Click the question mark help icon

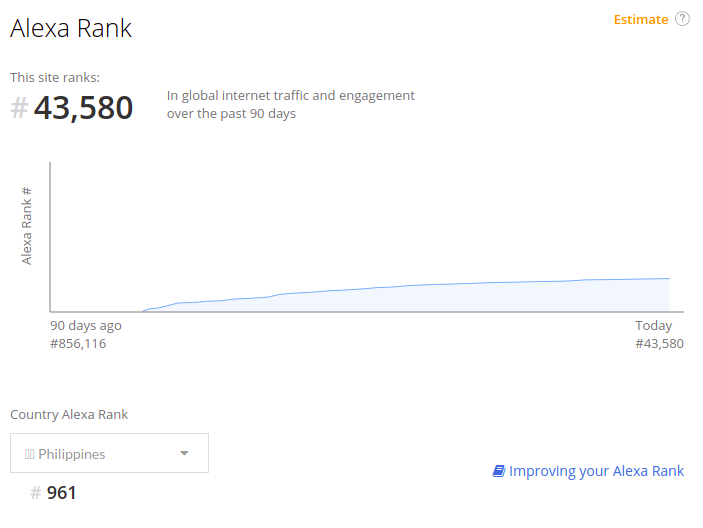point(682,19)
